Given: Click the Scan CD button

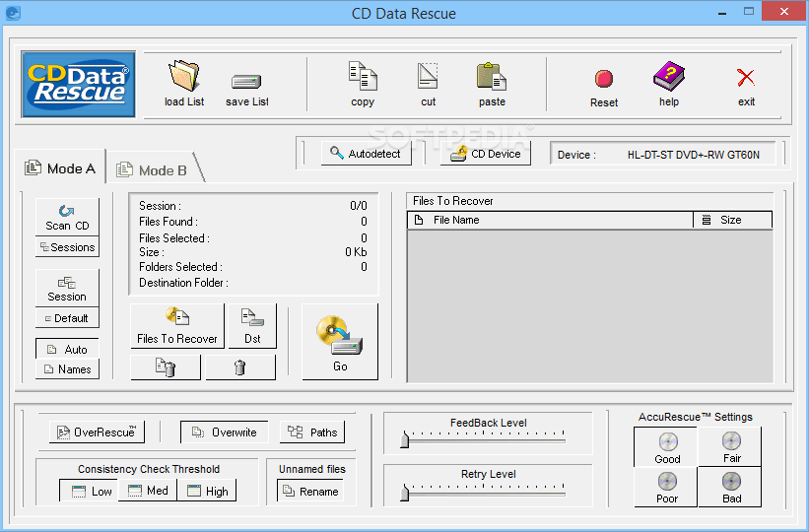Looking at the screenshot, I should (67, 218).
